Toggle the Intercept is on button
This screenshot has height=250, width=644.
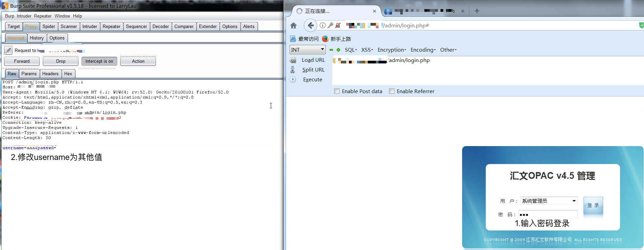[99, 61]
